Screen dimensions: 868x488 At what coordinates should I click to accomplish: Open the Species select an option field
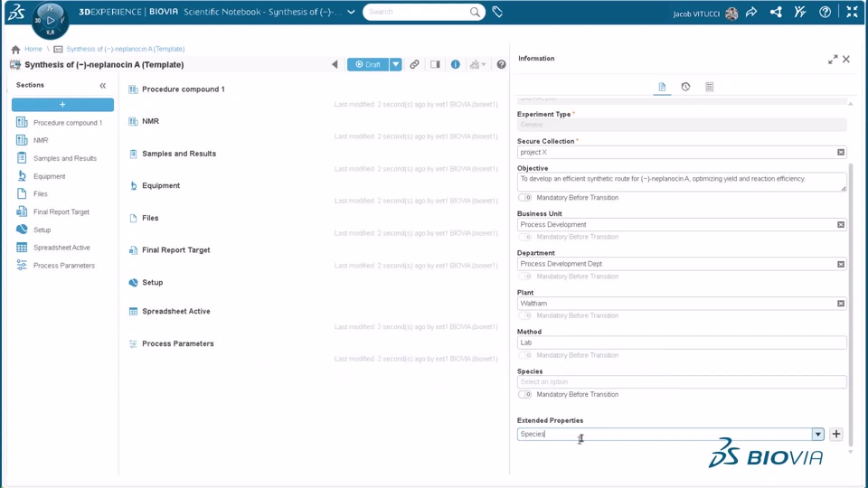pyautogui.click(x=682, y=381)
